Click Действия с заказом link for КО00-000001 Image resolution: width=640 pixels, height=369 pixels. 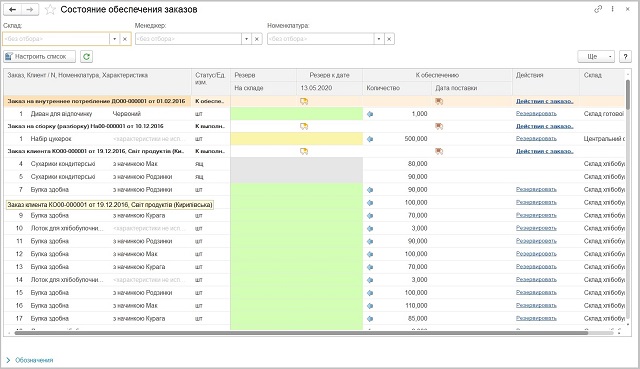coord(544,151)
